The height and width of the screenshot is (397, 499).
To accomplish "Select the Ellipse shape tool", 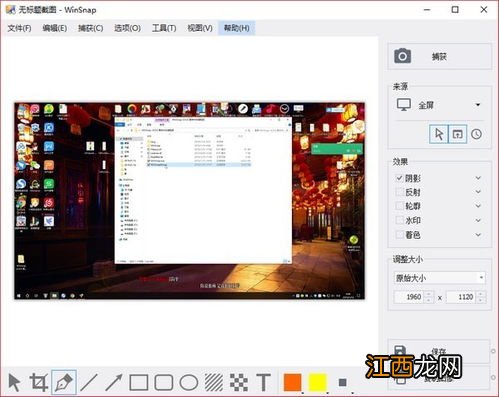I will 189,382.
